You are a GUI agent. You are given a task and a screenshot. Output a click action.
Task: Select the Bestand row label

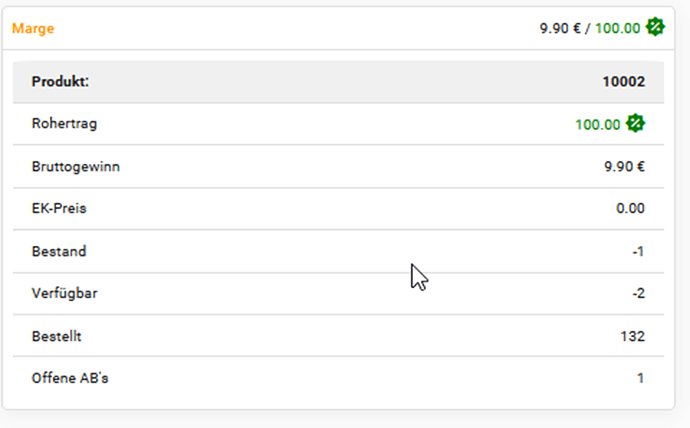click(x=59, y=252)
